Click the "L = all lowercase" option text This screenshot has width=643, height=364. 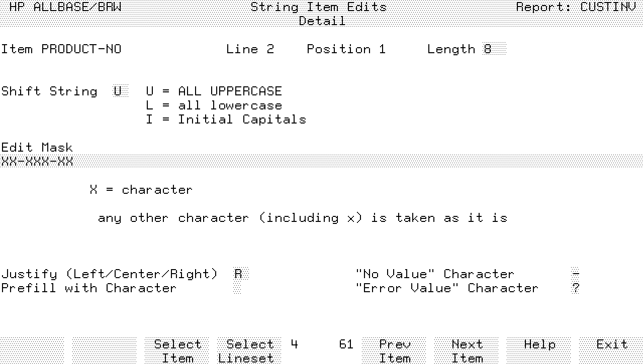[x=214, y=105]
